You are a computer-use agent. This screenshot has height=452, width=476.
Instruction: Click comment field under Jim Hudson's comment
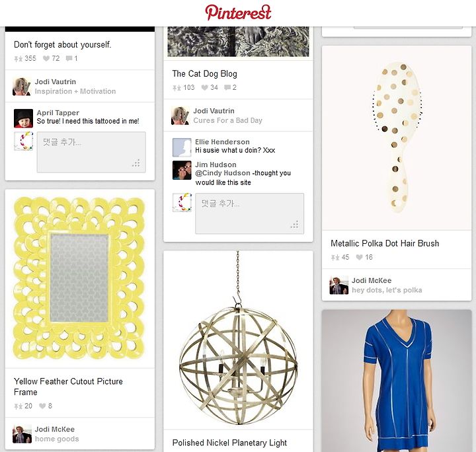(249, 213)
